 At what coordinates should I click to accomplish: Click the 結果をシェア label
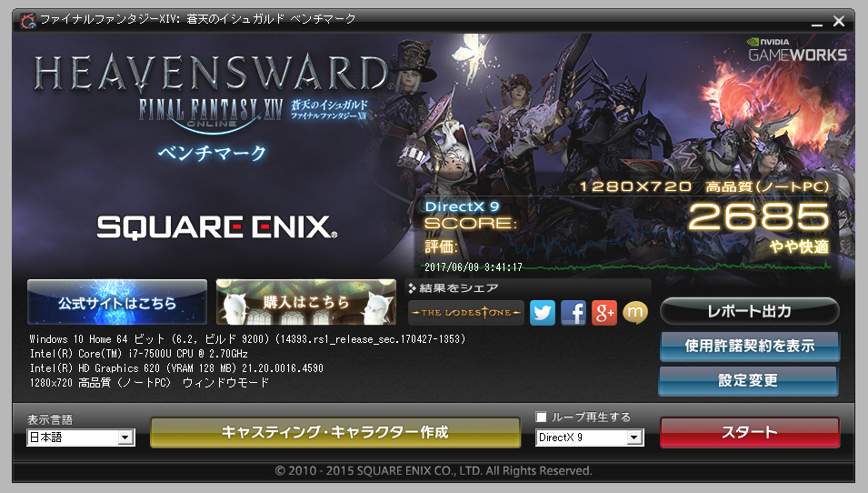[459, 288]
